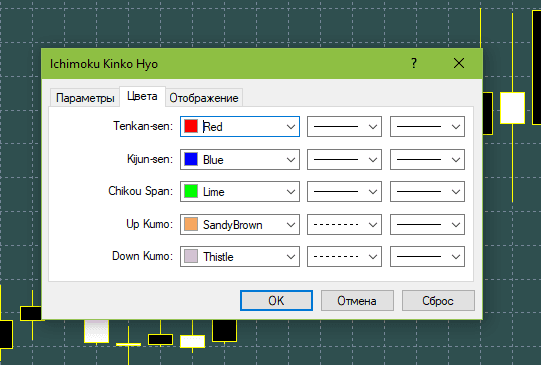541x365 pixels.
Task: Click the Сброс reset button
Action: point(438,300)
